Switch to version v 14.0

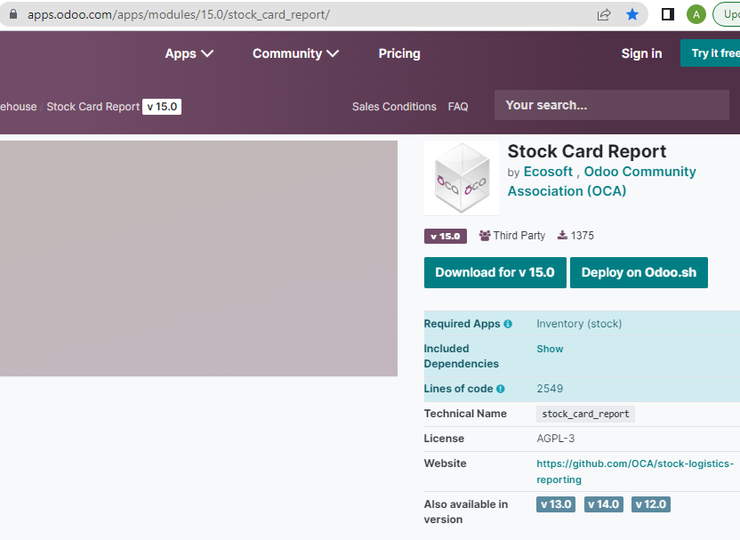pos(604,504)
